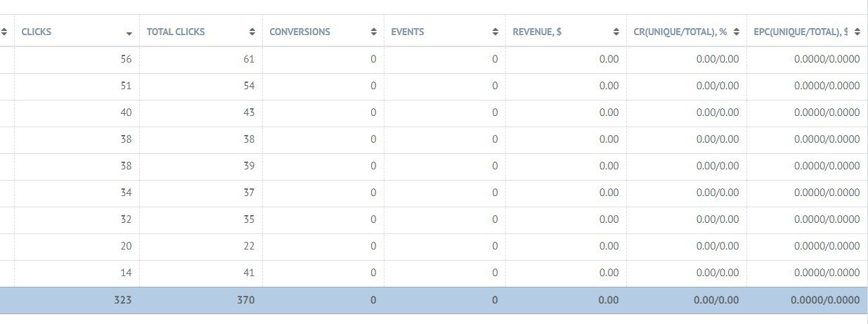Click the CLICKS column header label

pos(37,32)
